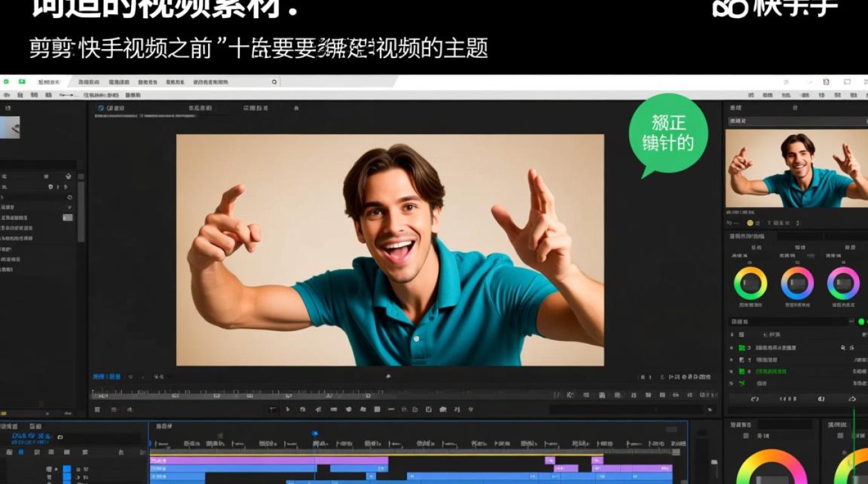Select the effect row with green highlighted text
This screenshot has width=868, height=484.
tap(797, 372)
